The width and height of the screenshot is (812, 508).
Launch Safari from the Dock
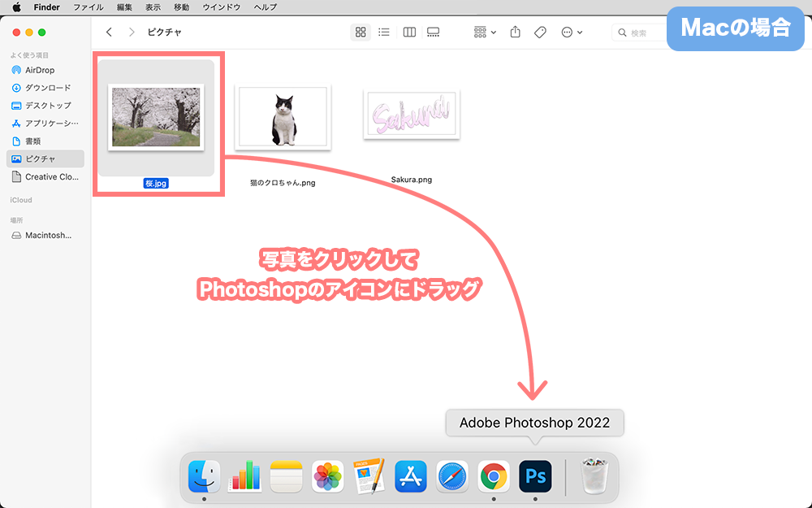452,475
